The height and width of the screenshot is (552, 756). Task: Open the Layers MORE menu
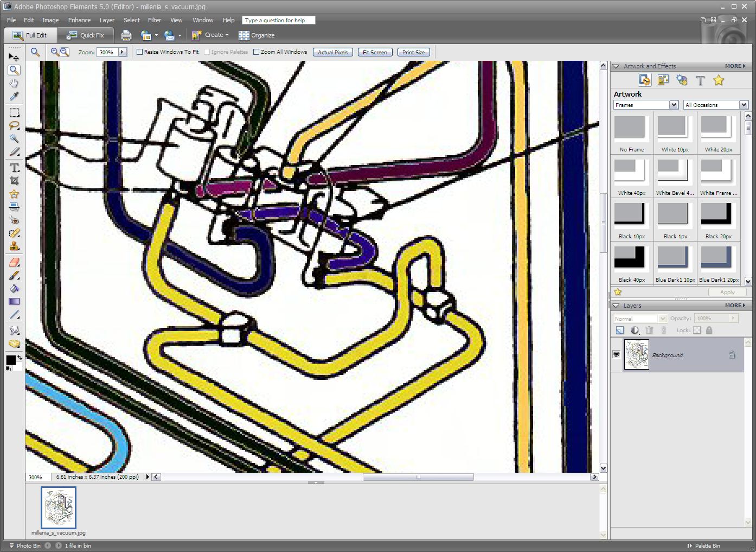tap(735, 306)
